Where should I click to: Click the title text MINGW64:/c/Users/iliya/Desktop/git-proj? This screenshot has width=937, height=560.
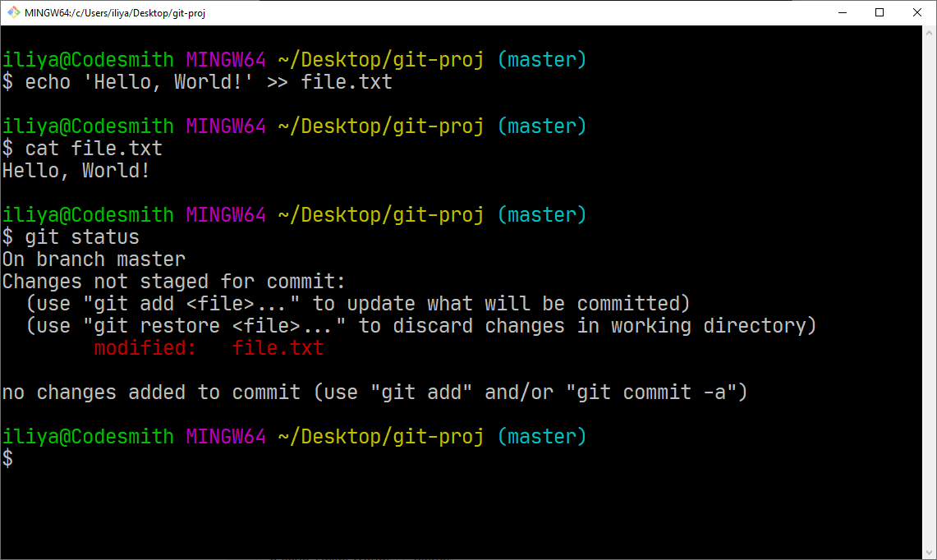pyautogui.click(x=115, y=13)
